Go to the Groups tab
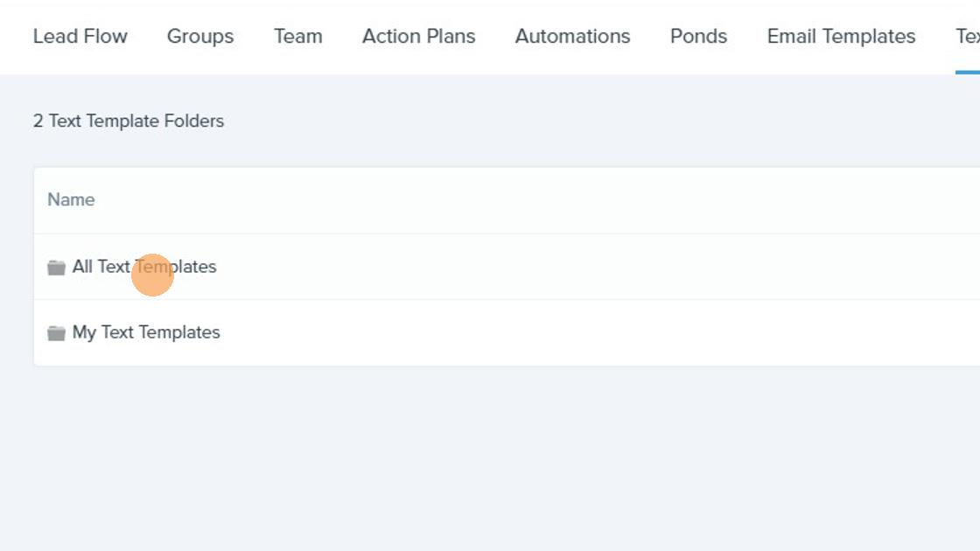 [200, 36]
